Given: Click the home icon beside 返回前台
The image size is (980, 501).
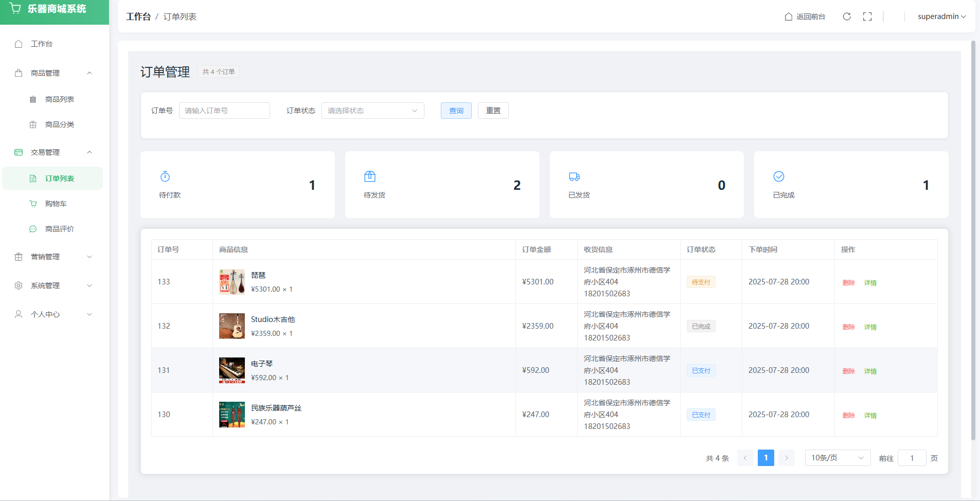Looking at the screenshot, I should (x=788, y=16).
